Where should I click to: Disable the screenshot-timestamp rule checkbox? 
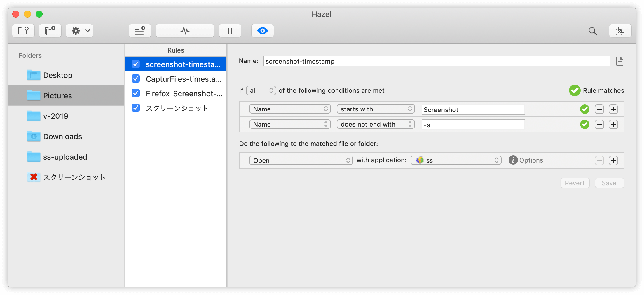coord(136,64)
